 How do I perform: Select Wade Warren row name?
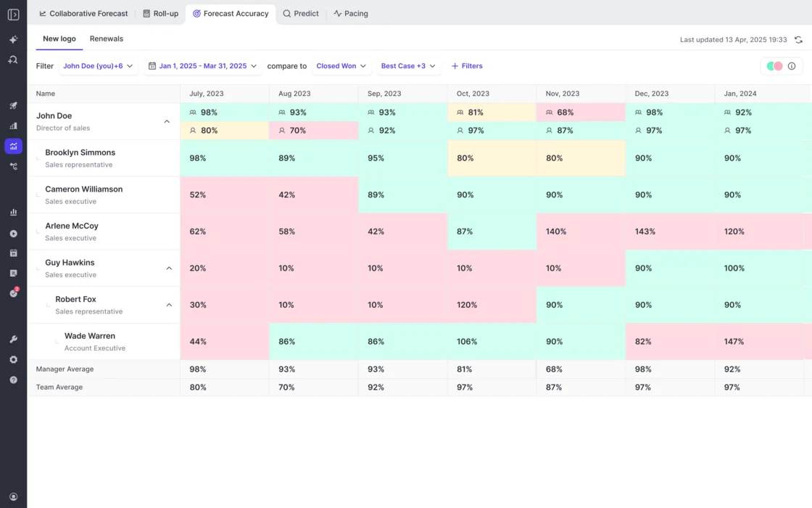[90, 336]
